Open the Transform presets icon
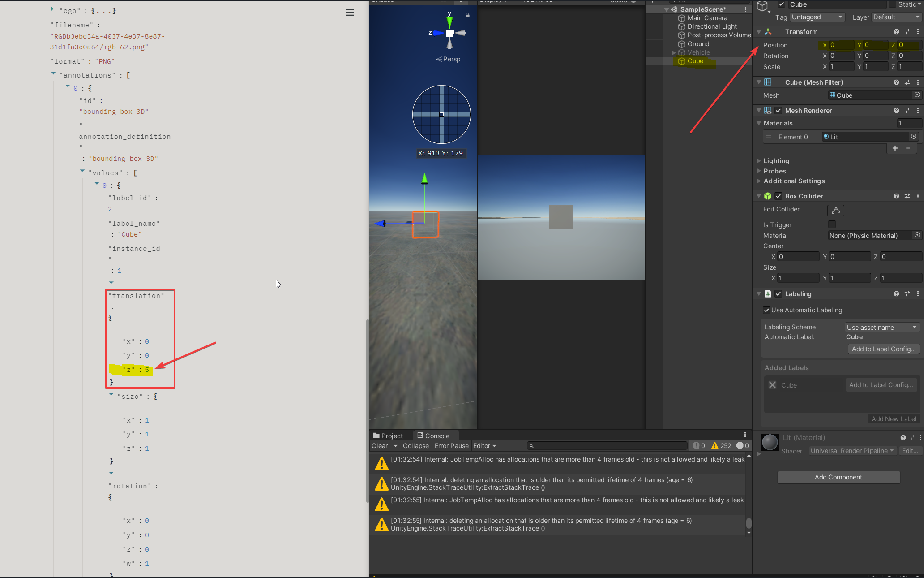 (907, 31)
